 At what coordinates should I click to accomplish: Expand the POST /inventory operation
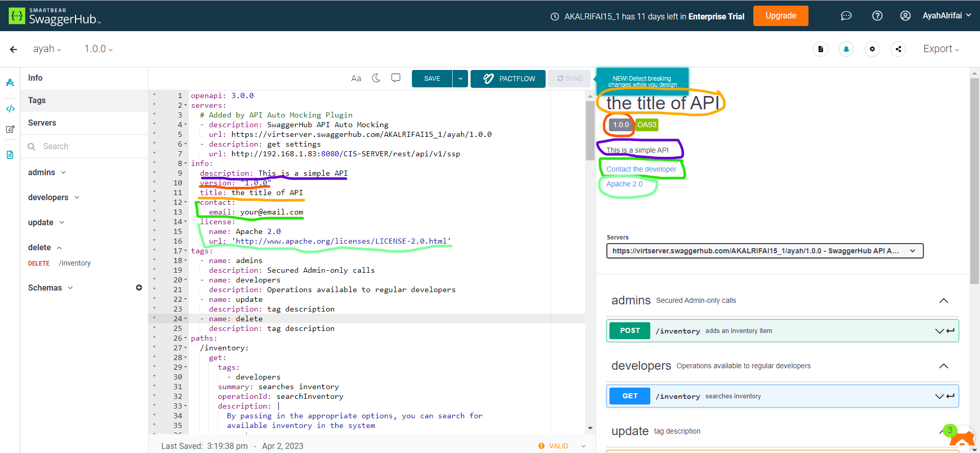point(782,331)
